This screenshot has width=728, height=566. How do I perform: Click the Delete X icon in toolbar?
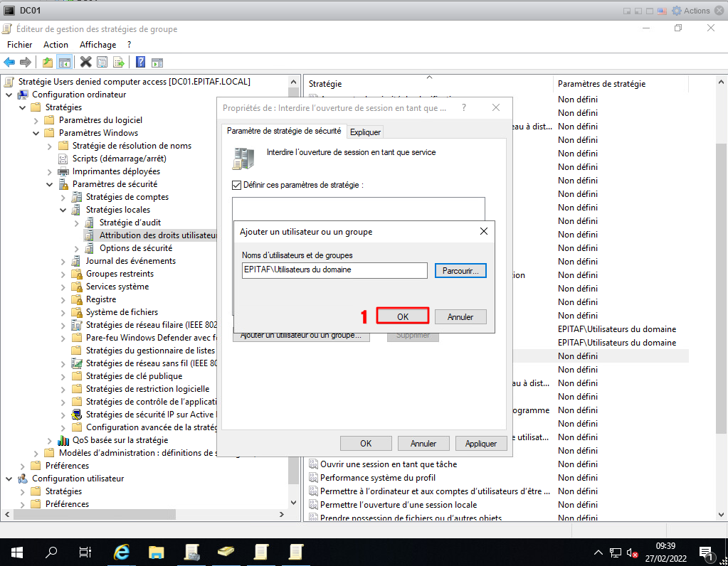point(86,62)
